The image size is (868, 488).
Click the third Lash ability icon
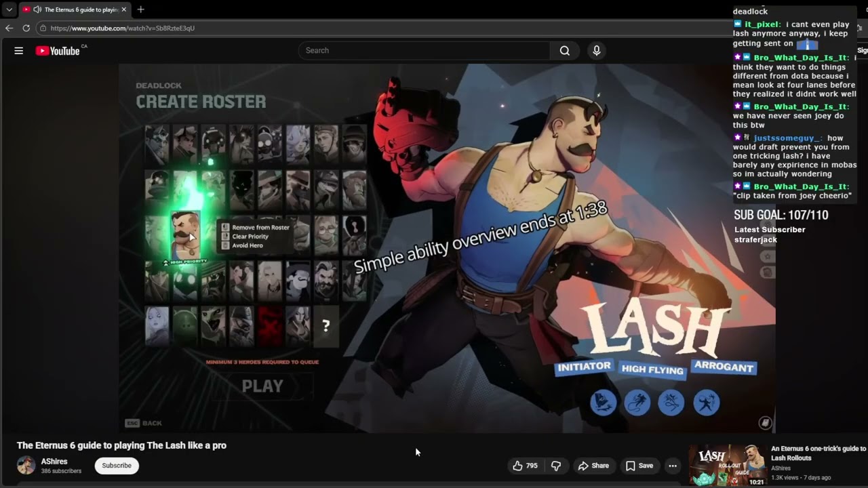click(x=671, y=403)
